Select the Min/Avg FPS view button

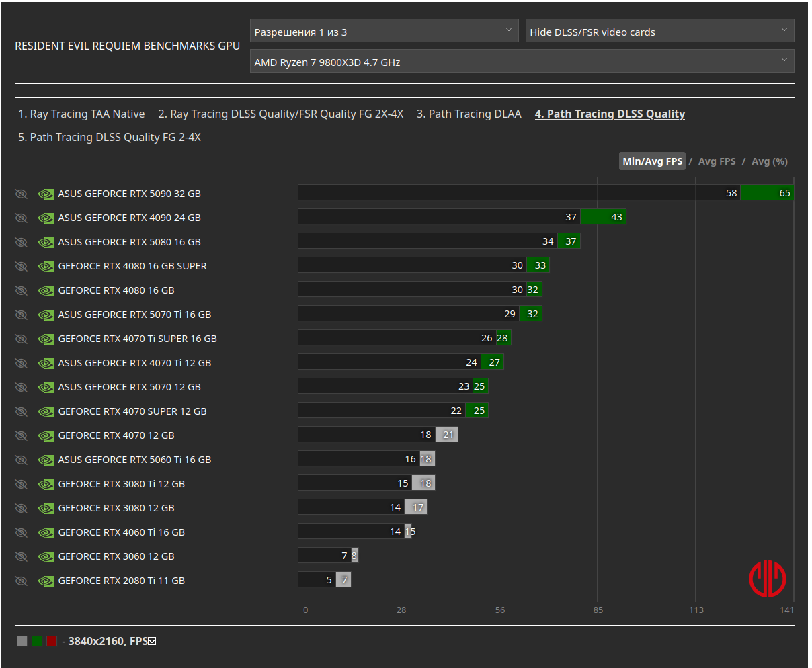(652, 161)
